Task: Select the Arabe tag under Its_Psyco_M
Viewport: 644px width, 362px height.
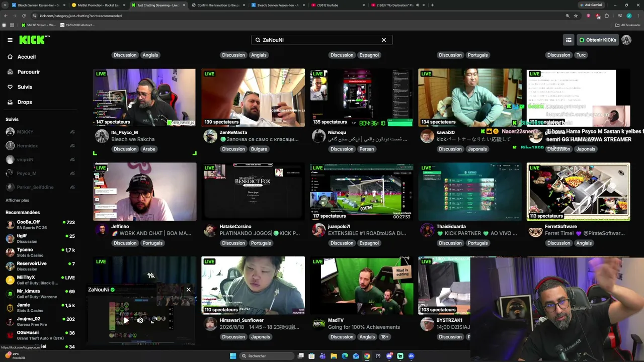Action: (149, 149)
